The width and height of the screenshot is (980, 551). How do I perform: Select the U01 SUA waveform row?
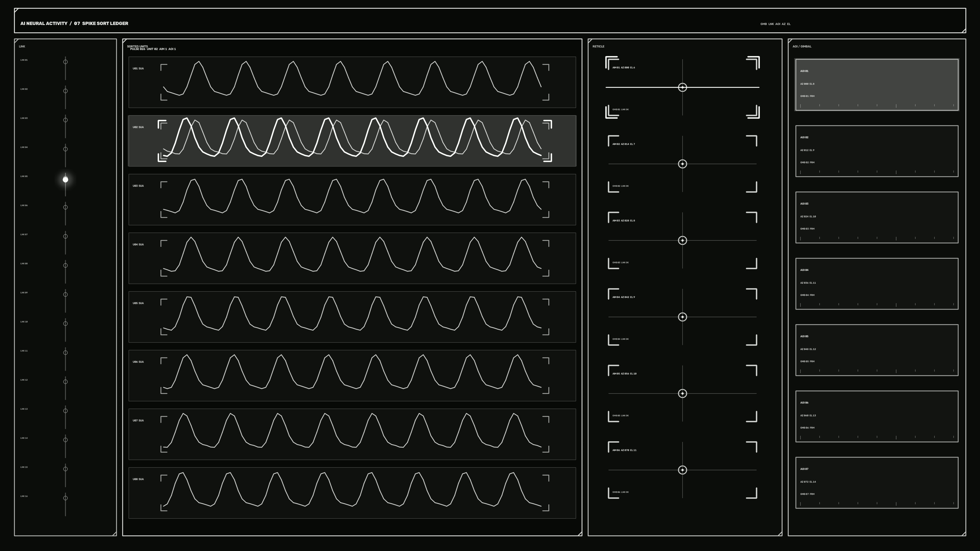tap(352, 82)
